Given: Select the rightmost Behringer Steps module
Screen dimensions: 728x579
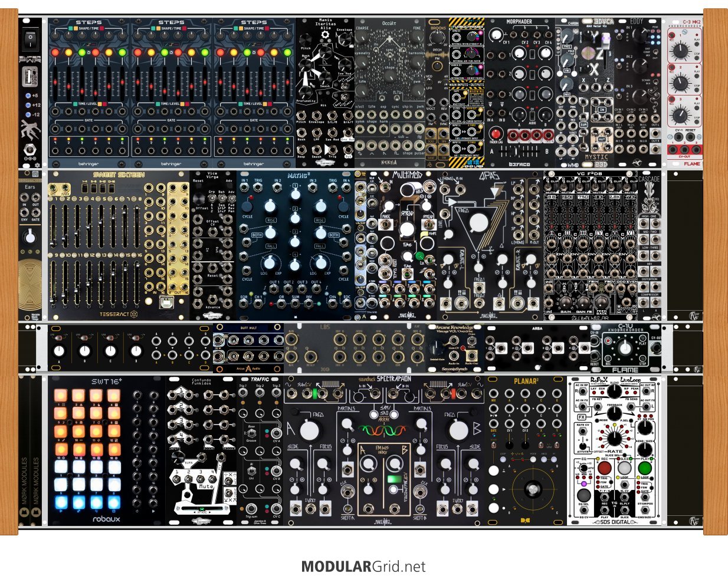Looking at the screenshot, I should (254, 93).
